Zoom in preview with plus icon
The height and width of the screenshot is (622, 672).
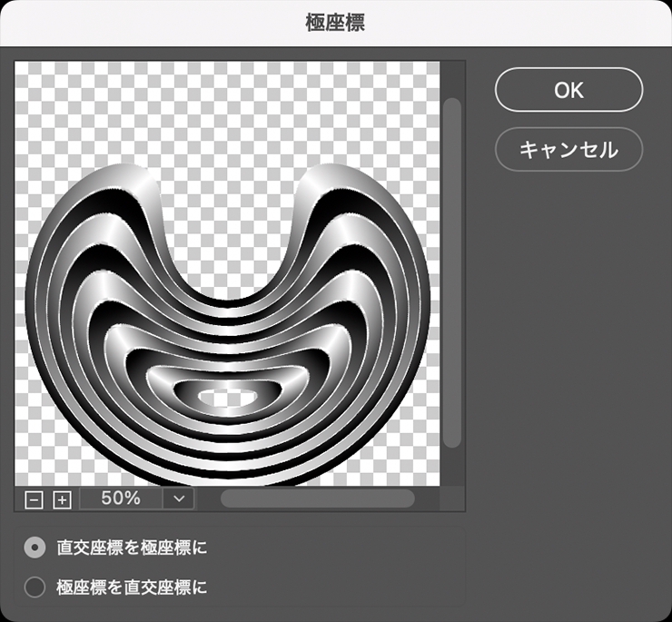tap(62, 499)
